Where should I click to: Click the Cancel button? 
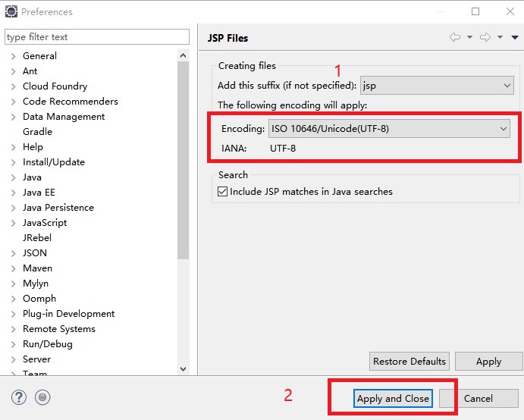(x=479, y=398)
